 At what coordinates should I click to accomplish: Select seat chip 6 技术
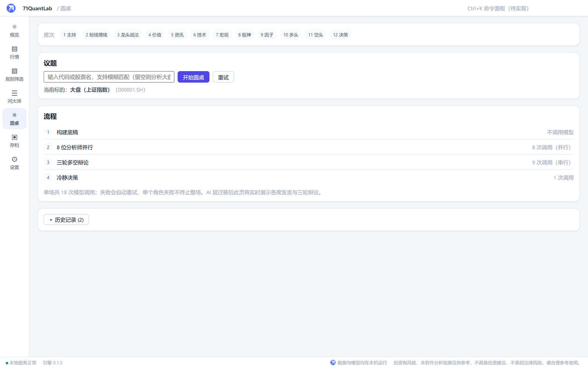200,35
